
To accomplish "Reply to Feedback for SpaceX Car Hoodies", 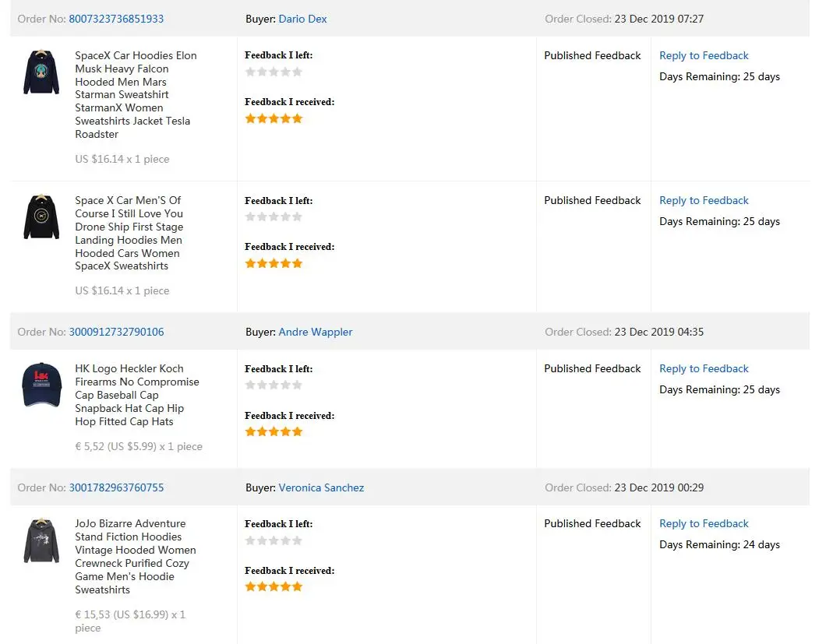I will [x=704, y=55].
